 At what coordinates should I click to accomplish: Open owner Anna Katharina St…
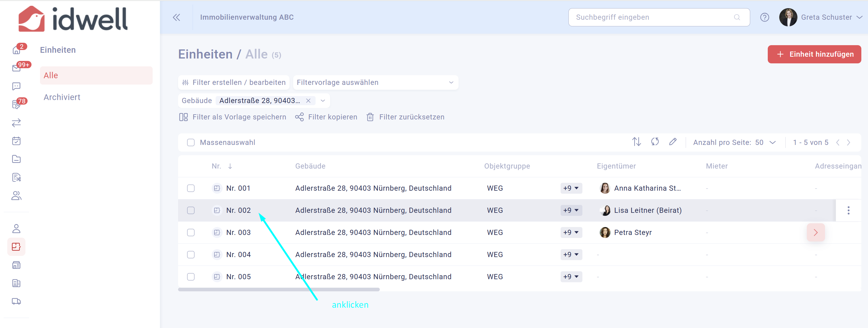647,188
